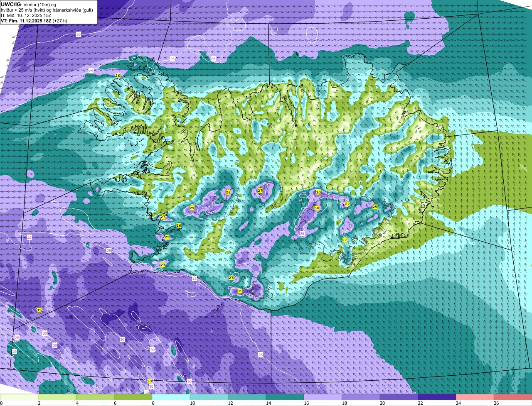532x406 pixels.
Task: Pick the 8–10 m/s light cyan legend swatch
Action: (x=171, y=397)
